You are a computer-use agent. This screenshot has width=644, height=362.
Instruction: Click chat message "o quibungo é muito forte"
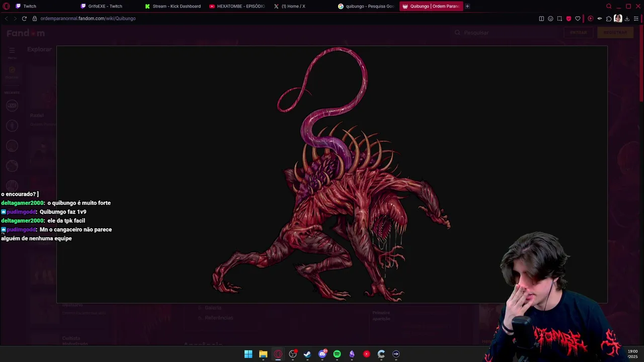click(79, 203)
